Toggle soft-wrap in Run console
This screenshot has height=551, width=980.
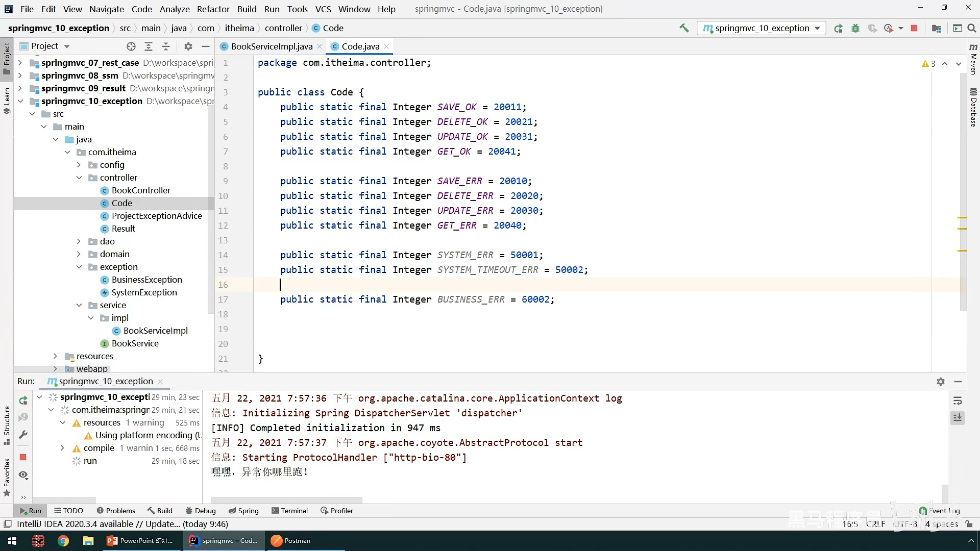click(x=958, y=401)
